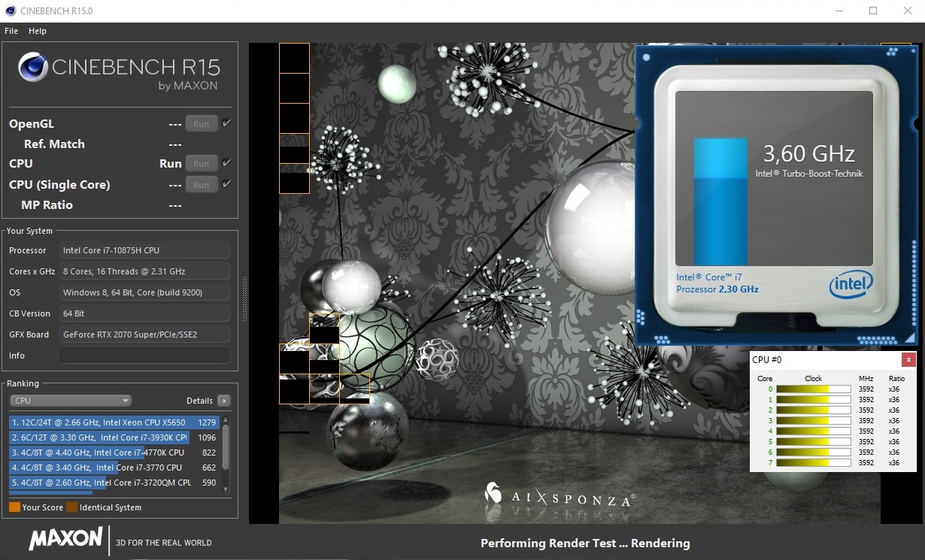This screenshot has height=560, width=925.
Task: Select the Core i7-4770K ranking entry
Action: (113, 453)
